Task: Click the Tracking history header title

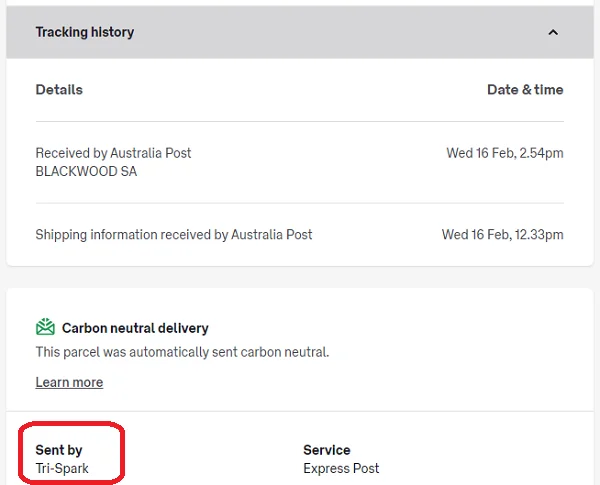Action: pyautogui.click(x=84, y=32)
